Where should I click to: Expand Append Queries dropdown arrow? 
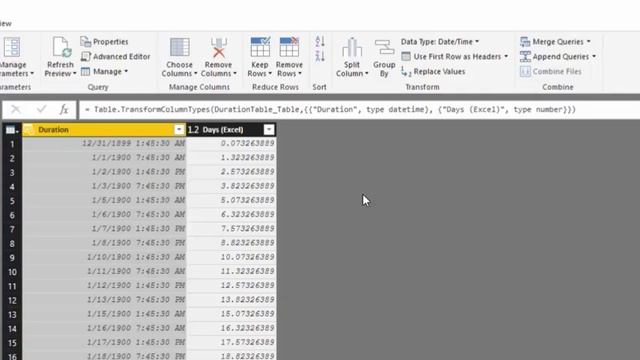point(594,56)
